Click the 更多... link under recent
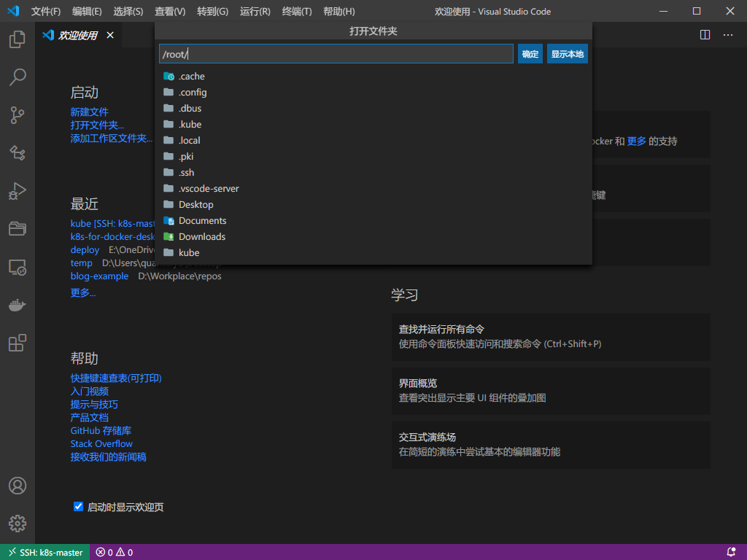Screen dimensions: 747x560 pos(83,293)
